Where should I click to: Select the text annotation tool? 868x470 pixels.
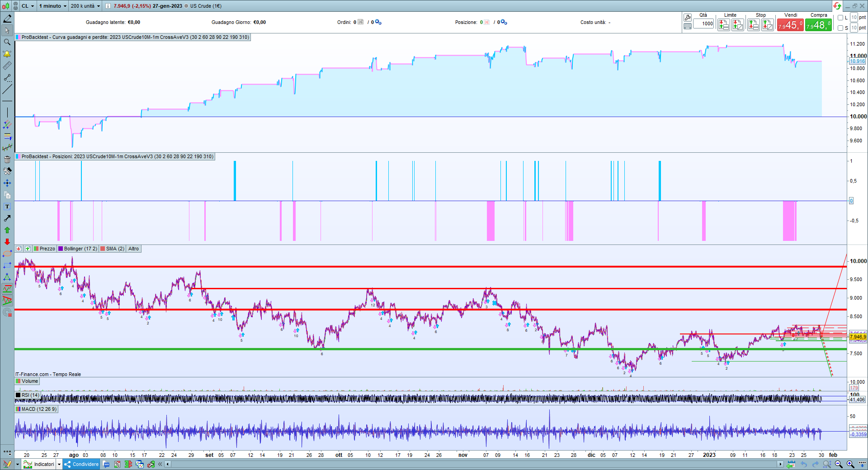coord(7,207)
